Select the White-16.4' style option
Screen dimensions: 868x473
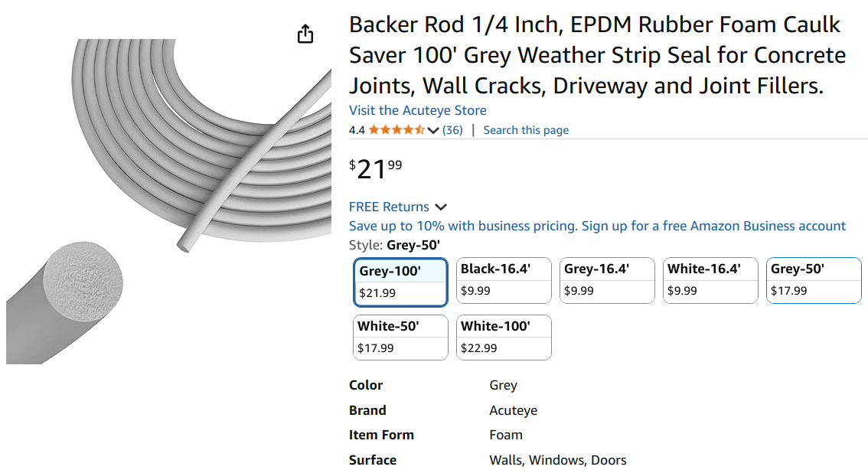710,280
